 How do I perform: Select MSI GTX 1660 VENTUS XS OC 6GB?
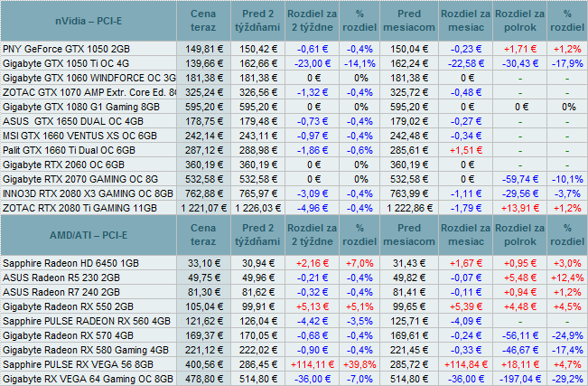[x=79, y=136]
